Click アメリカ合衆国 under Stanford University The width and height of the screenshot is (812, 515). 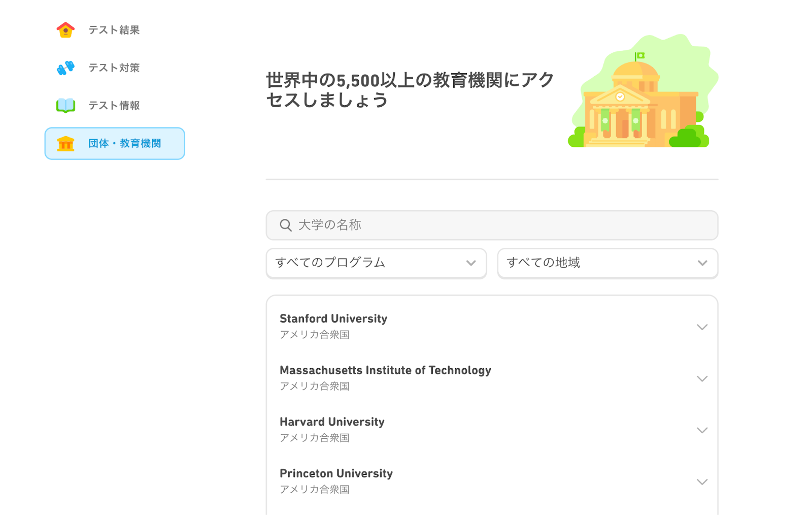click(x=315, y=335)
